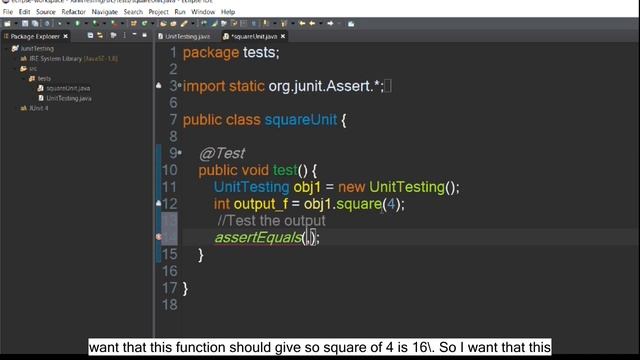Click the rightmost main toolbar icon
Screen dimensions: 640x360
[x=351, y=24]
